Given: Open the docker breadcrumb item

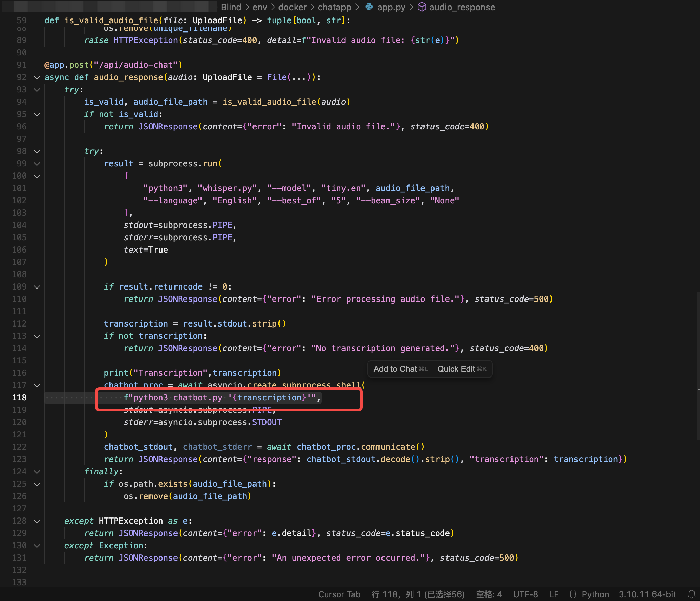Looking at the screenshot, I should (292, 7).
